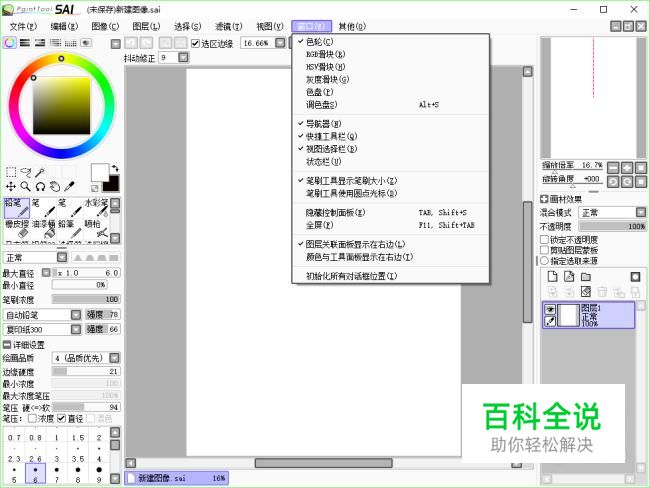Open 滤镜 menu
Screen dimensions: 650x488
(x=228, y=27)
